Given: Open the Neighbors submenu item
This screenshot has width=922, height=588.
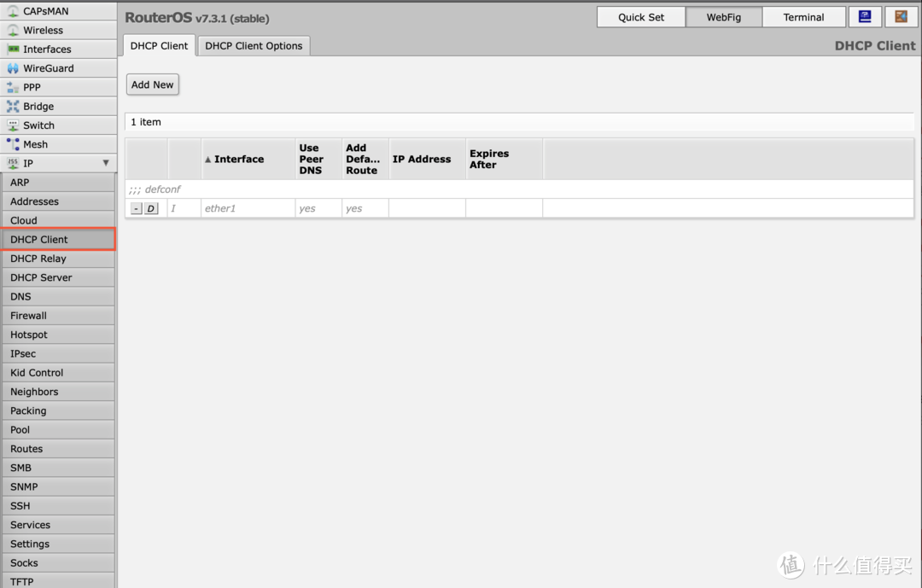Looking at the screenshot, I should [x=58, y=392].
